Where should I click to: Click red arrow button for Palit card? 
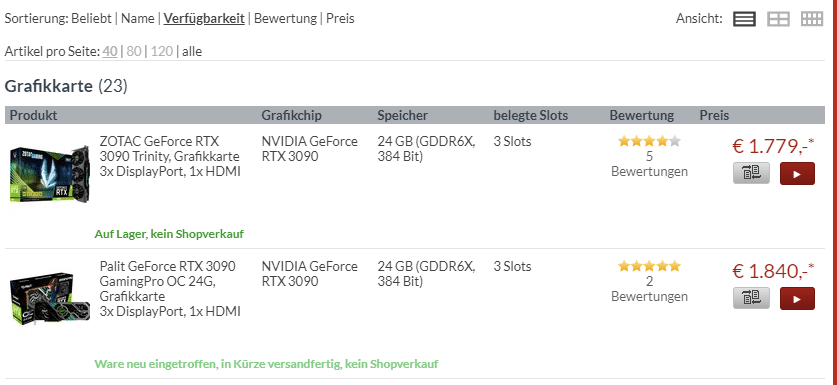797,298
